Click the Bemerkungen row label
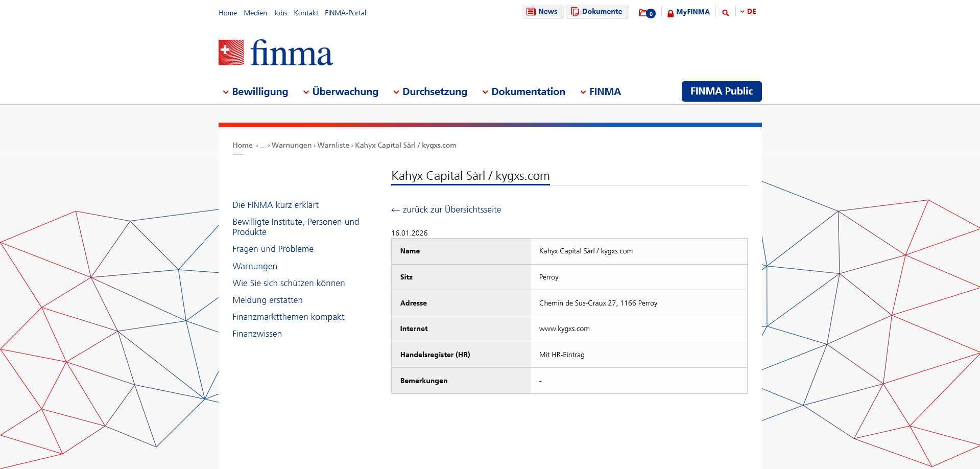The image size is (980, 469). 424,381
